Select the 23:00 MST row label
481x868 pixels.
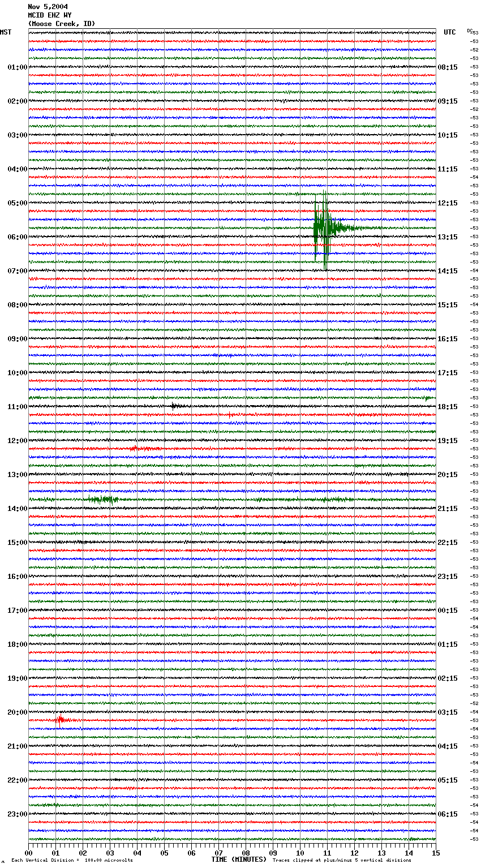pyautogui.click(x=18, y=814)
